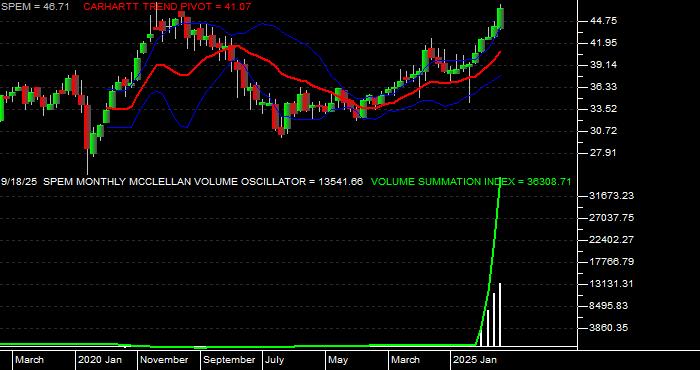This screenshot has height=370, width=700.
Task: Click the 2020 Jan timeline label
Action: tap(100, 360)
